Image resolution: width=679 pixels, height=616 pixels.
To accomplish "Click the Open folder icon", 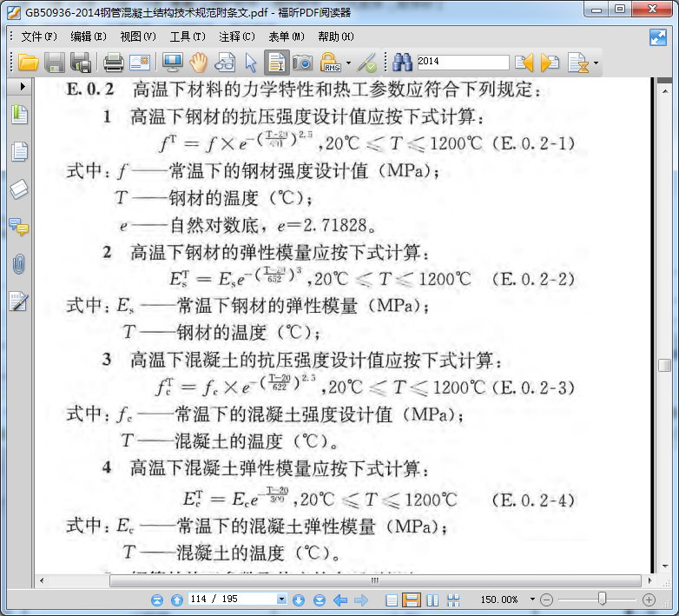I will click(29, 63).
